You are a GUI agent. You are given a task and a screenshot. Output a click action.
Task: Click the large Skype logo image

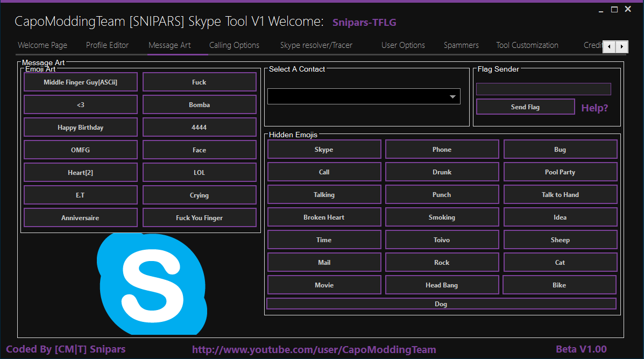(x=152, y=284)
